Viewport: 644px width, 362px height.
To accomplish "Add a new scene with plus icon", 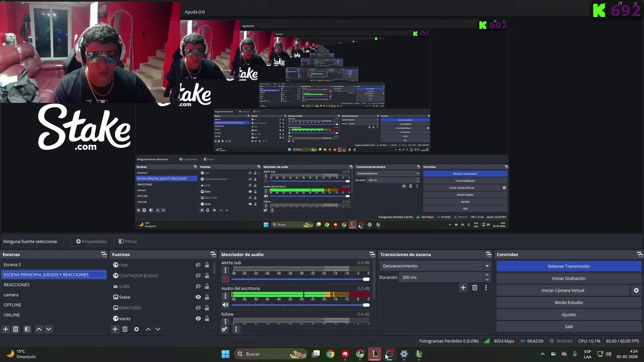I will [6, 329].
